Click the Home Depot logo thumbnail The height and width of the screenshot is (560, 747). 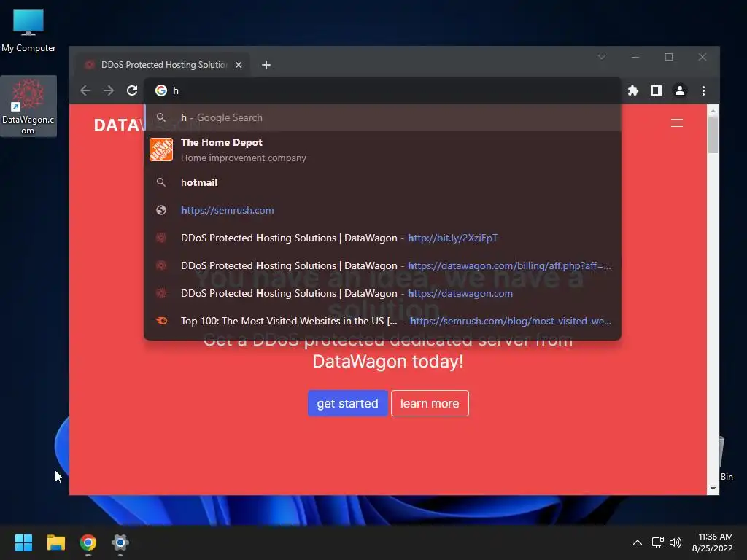(161, 149)
